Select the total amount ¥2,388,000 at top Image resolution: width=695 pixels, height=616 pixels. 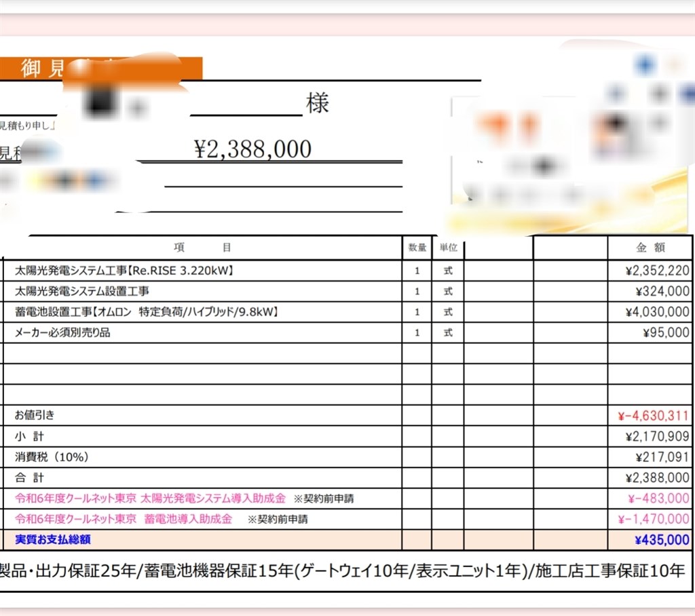point(252,149)
